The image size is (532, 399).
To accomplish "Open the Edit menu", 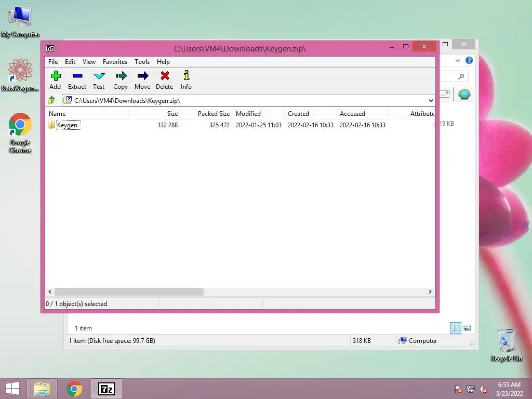I will point(70,62).
